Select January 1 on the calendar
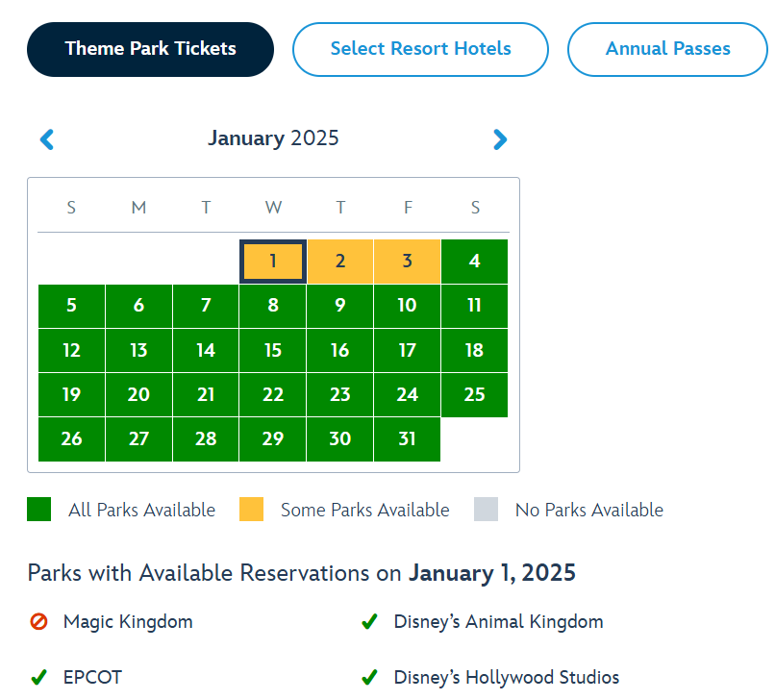775x700 pixels. point(273,262)
